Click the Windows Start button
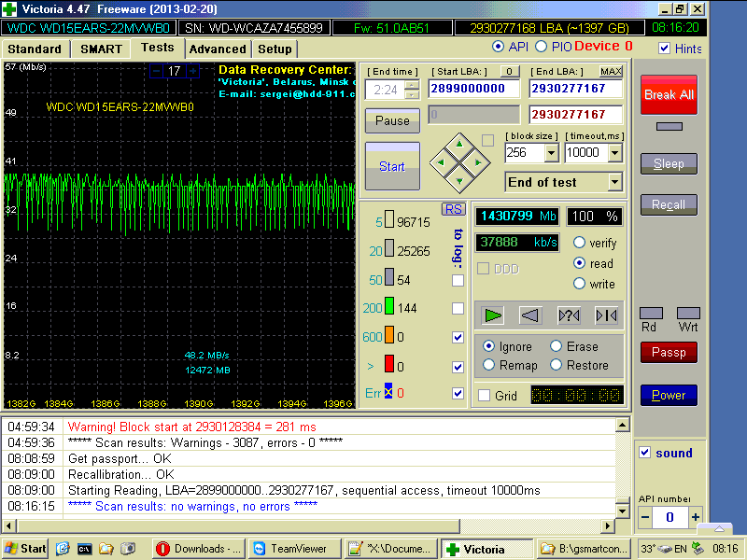 click(25, 549)
